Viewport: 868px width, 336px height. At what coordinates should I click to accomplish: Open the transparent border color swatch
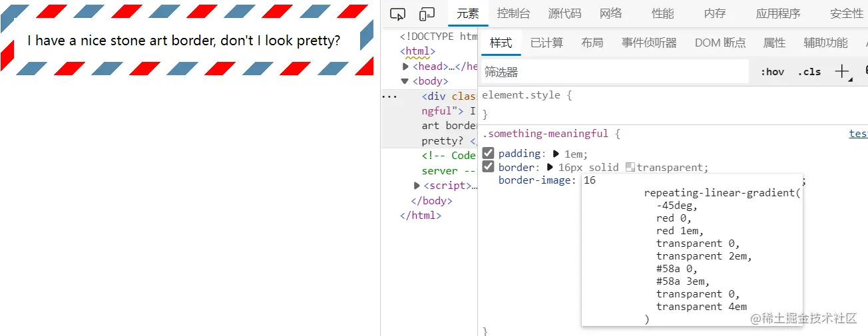631,168
